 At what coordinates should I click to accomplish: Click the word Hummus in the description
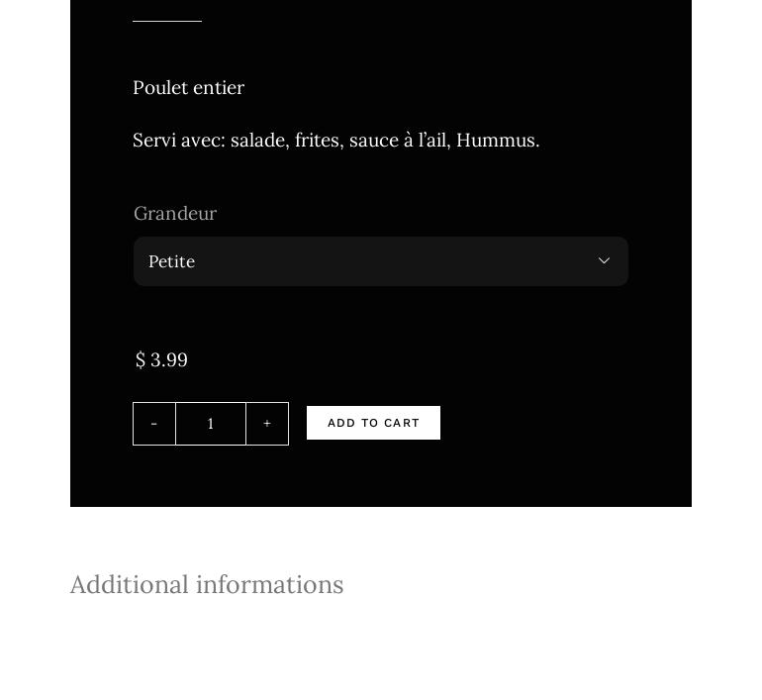(x=496, y=141)
